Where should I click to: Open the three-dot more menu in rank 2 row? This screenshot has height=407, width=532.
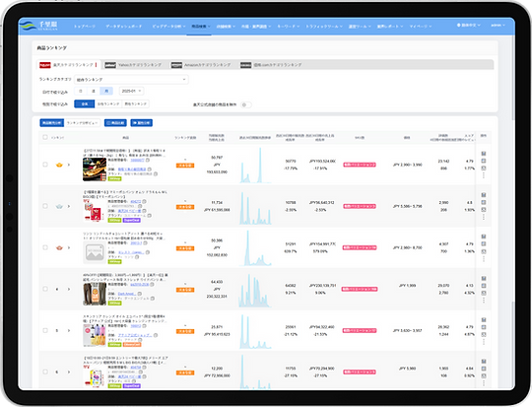pos(484,217)
